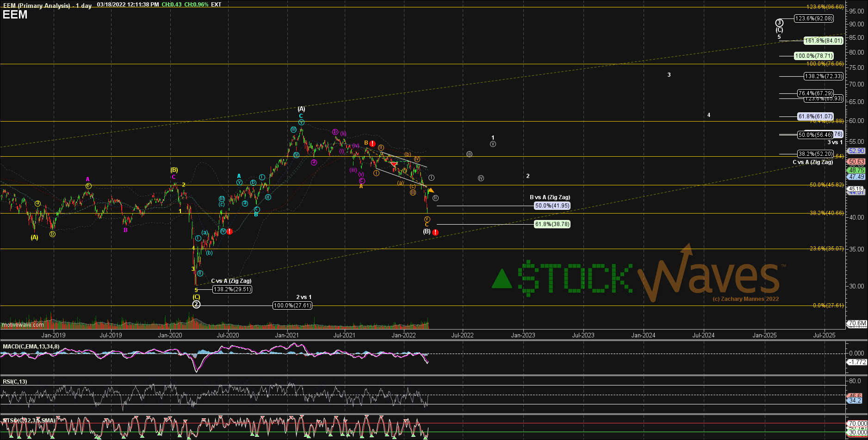Click the EXT indicator in the header
The height and width of the screenshot is (440, 868).
pyautogui.click(x=217, y=5)
